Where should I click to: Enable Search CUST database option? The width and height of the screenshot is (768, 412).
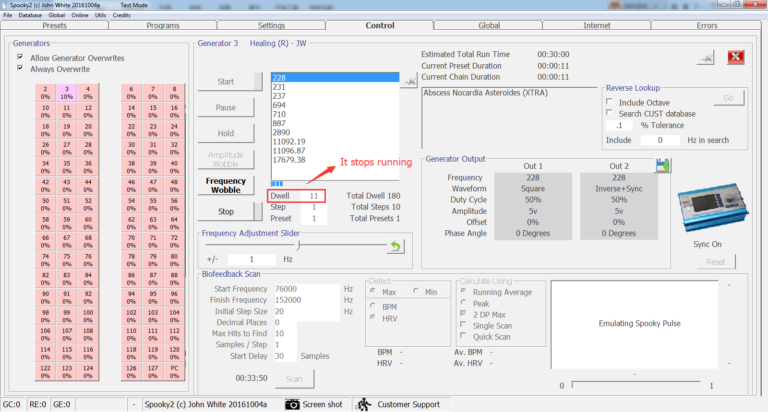click(x=610, y=113)
